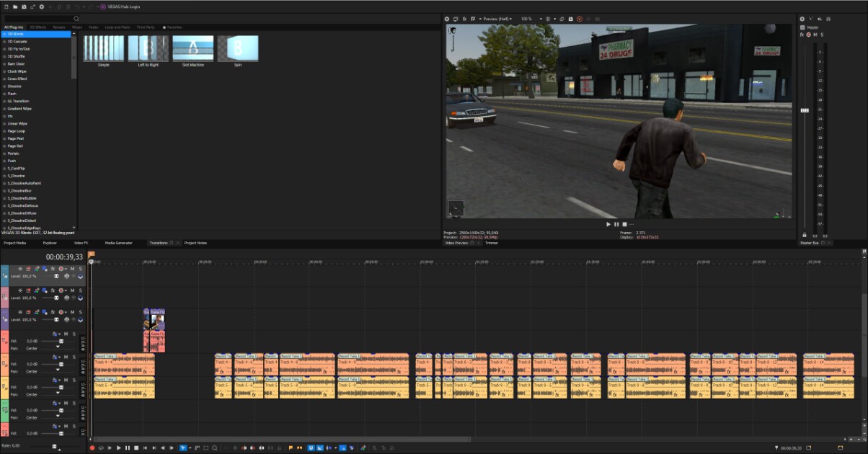The height and width of the screenshot is (454, 868).
Task: Adjust the green audio track volume slider
Action: pos(61,411)
